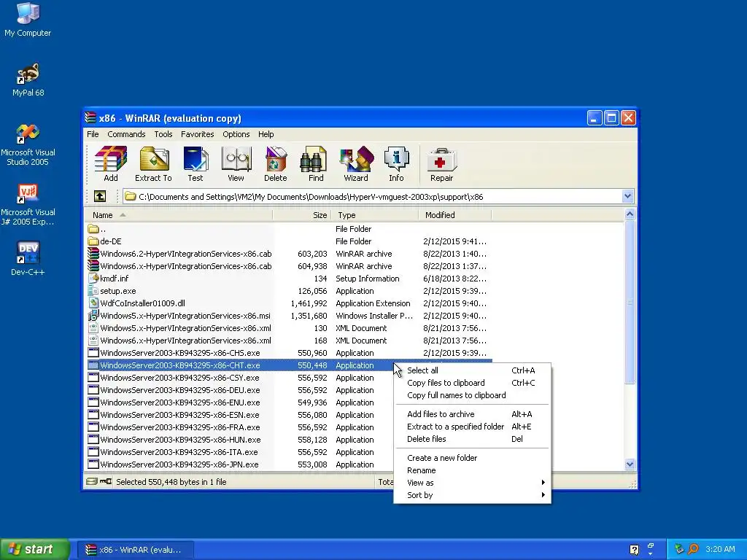Launch the Wizard tool
The image size is (747, 560).
click(356, 164)
